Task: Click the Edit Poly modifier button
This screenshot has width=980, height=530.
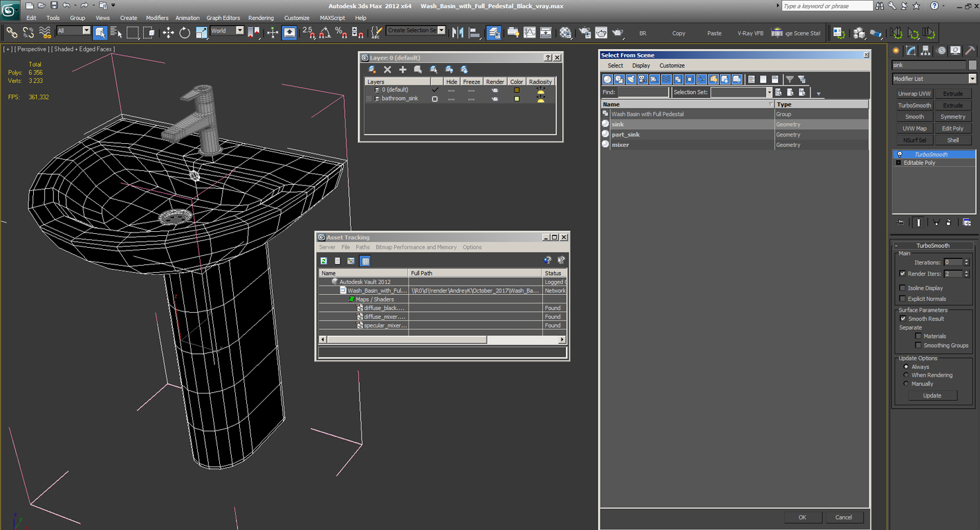Action: coord(953,129)
